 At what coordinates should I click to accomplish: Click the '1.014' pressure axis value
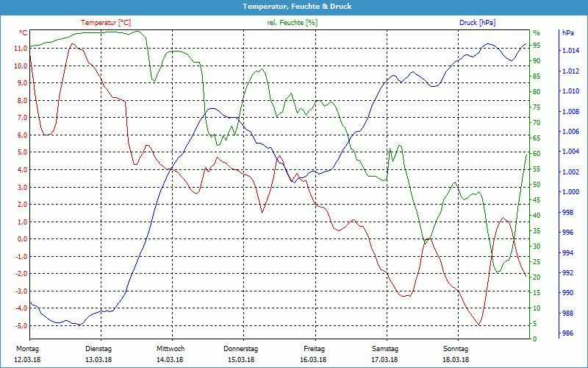tap(571, 51)
